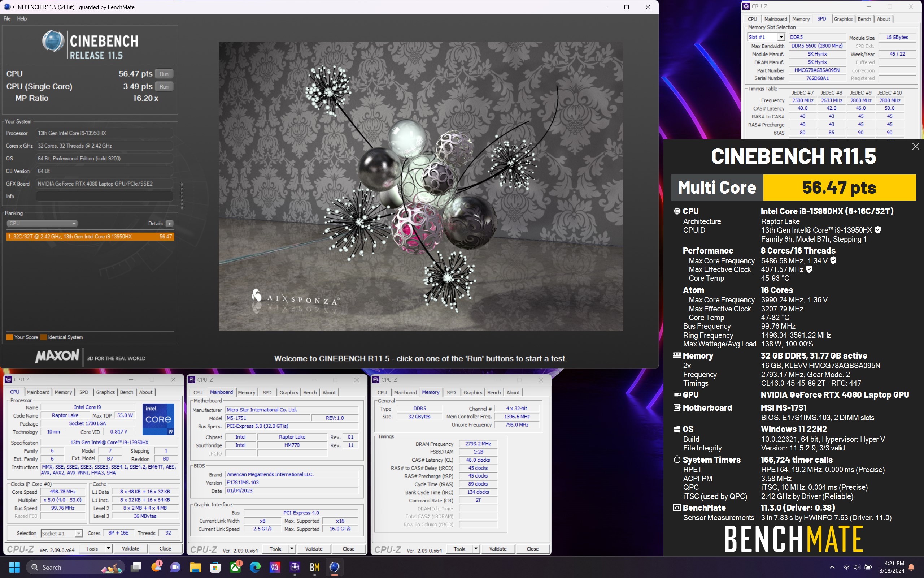The height and width of the screenshot is (578, 924).
Task: Select Memory tab in CPU-Z SPD window
Action: [801, 19]
